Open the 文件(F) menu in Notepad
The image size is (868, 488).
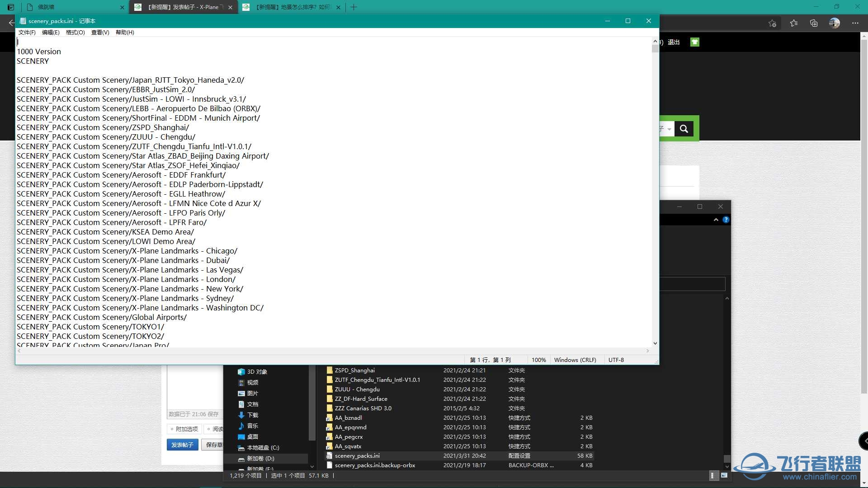(27, 32)
